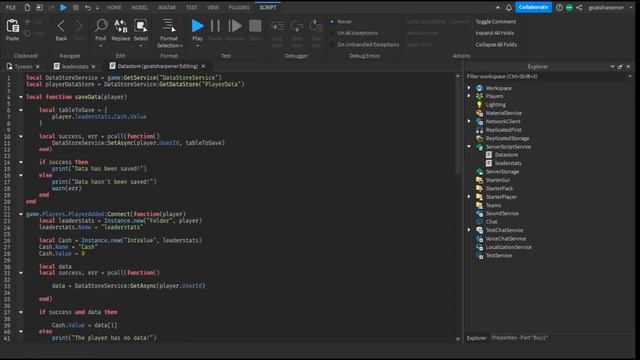
Task: Close the Datastore script tab
Action: (x=203, y=66)
